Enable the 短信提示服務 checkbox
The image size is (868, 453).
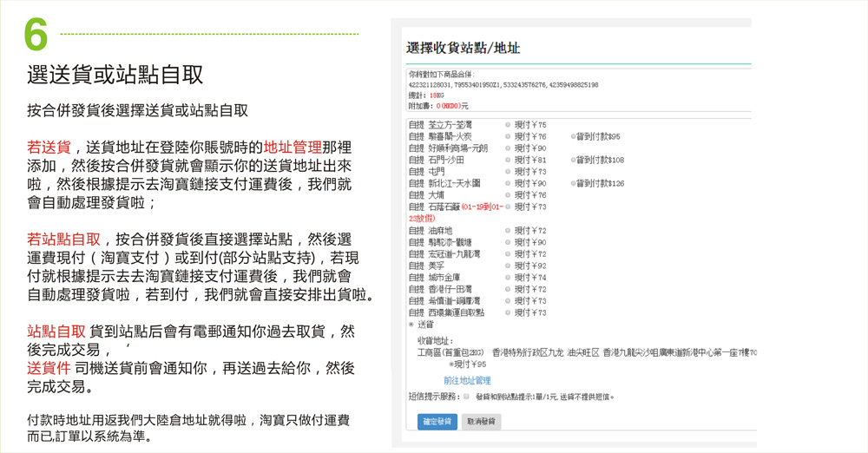(466, 397)
